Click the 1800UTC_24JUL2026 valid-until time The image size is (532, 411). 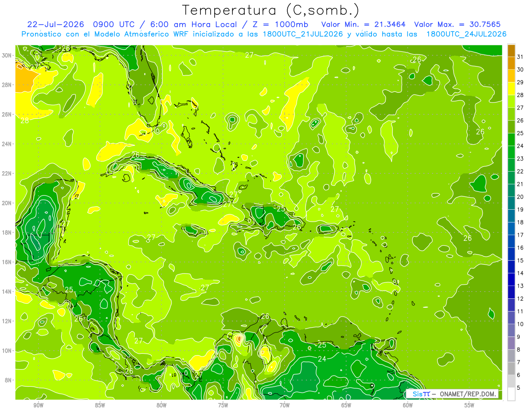point(466,34)
